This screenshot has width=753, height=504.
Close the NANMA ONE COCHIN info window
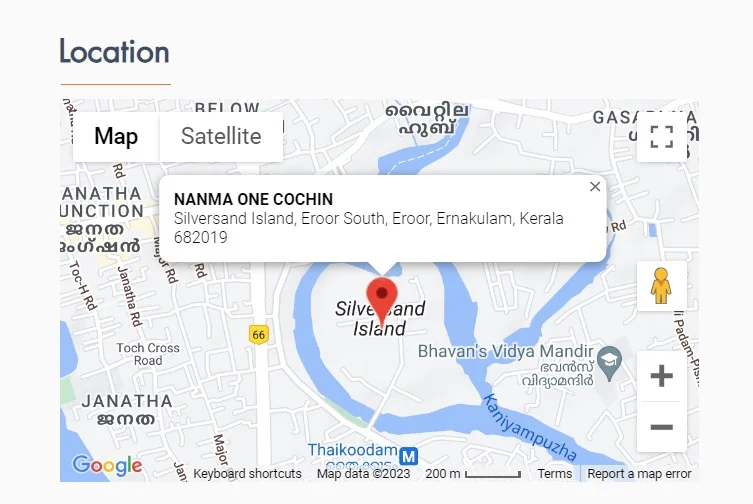click(x=595, y=186)
